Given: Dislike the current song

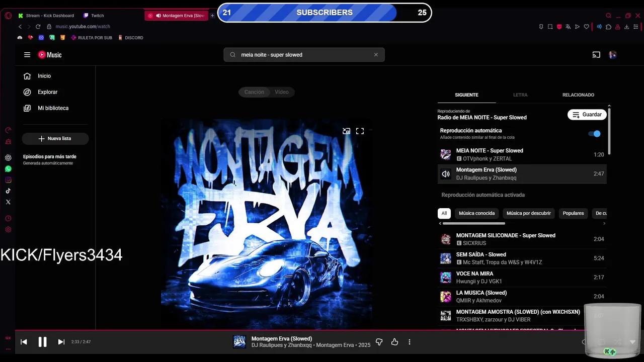Looking at the screenshot, I should (379, 342).
